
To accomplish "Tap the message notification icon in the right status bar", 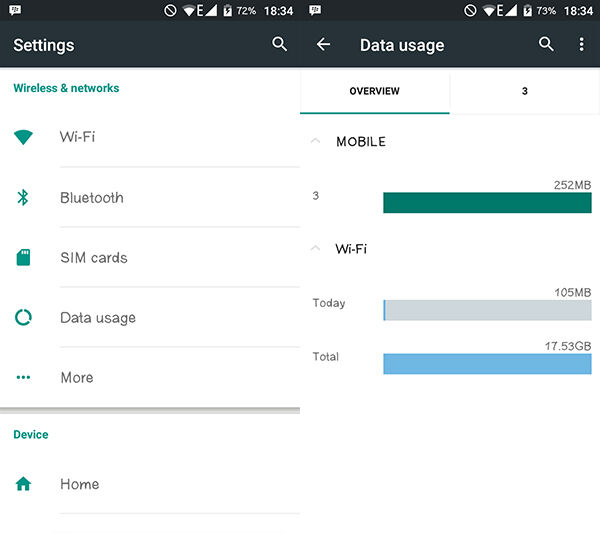I will click(x=315, y=10).
